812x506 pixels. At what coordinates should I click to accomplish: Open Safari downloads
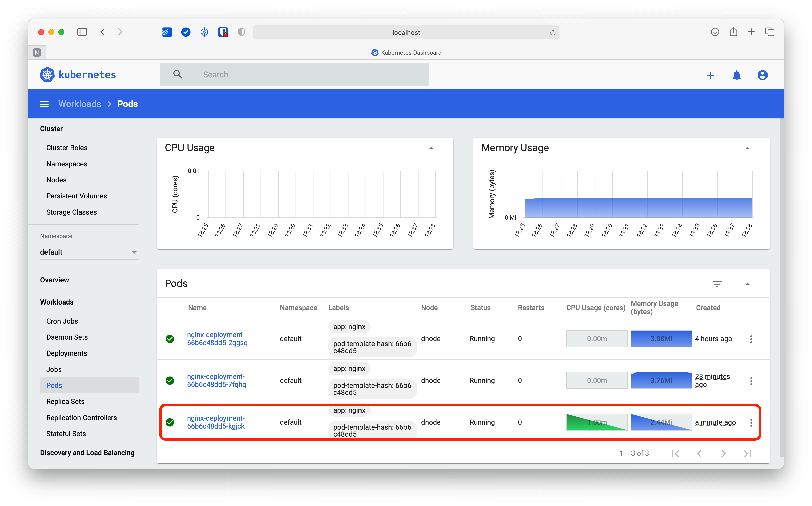pos(715,32)
